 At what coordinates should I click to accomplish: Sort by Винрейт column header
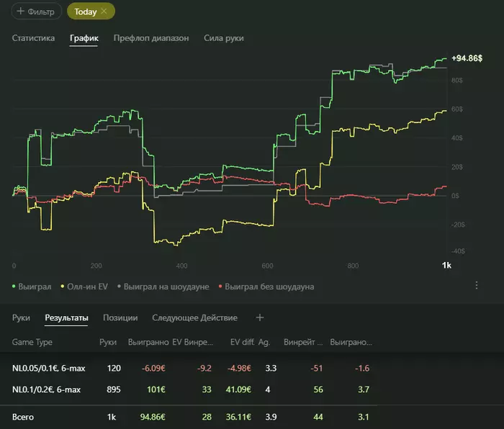coord(303,342)
